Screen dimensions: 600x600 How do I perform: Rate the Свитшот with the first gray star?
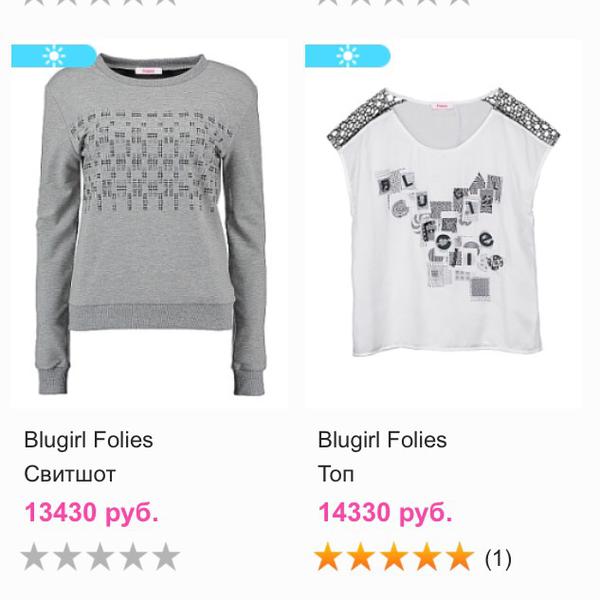36,556
